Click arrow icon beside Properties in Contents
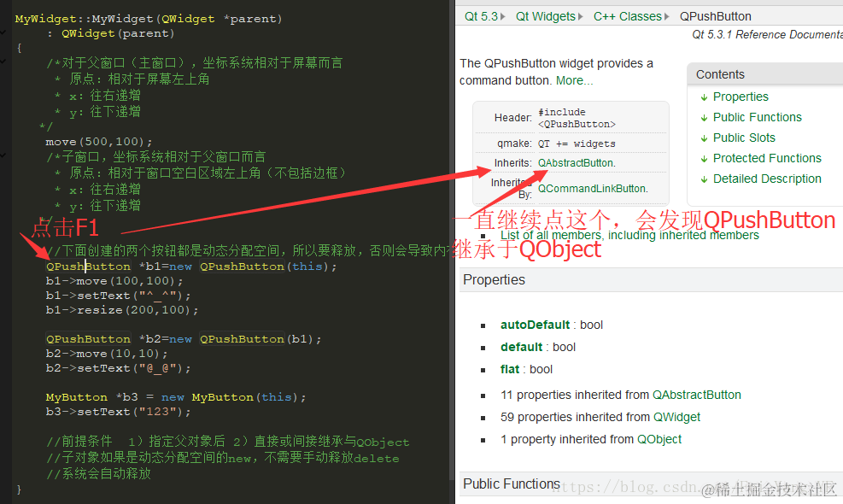The image size is (843, 504). pos(704,97)
